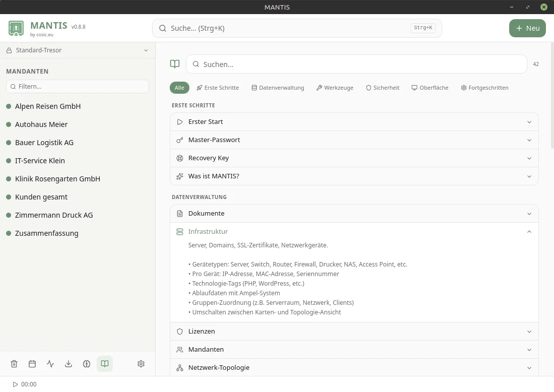Open client Kunden gesamt
The image size is (554, 392).
pyautogui.click(x=78, y=197)
